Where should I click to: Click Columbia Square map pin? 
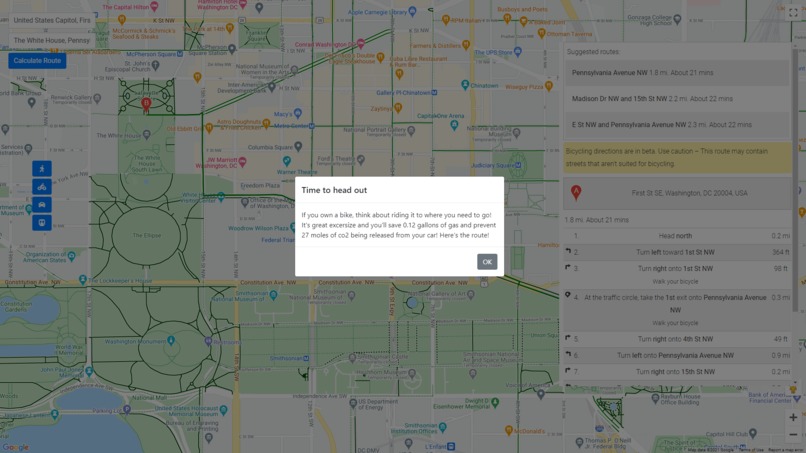(298, 147)
